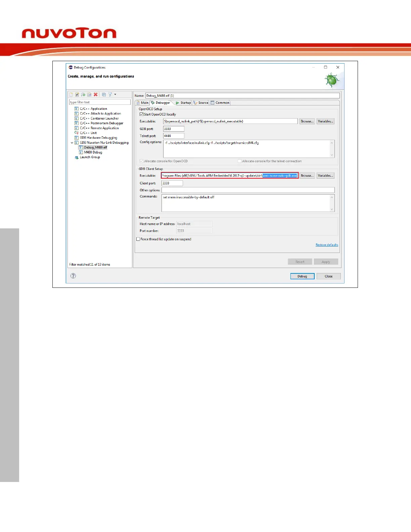Viewport: 411px width, 532px height.
Task: Click the OpenOCD Executable path field
Action: (230, 122)
